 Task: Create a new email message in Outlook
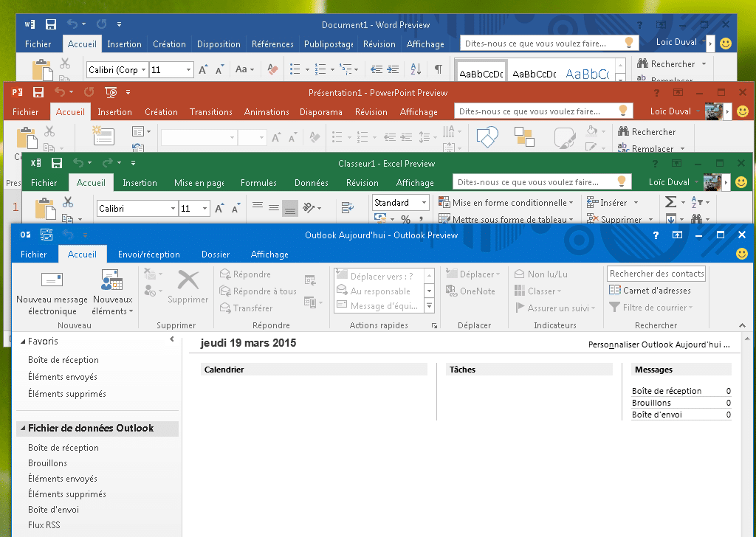pyautogui.click(x=52, y=292)
